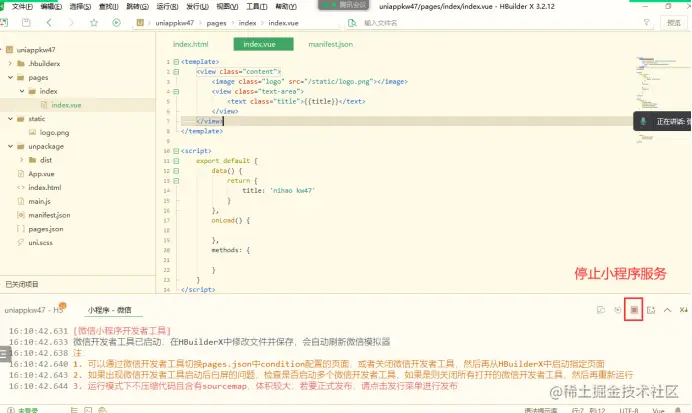Collapse the static folder
The image size is (692, 413).
[10, 119]
